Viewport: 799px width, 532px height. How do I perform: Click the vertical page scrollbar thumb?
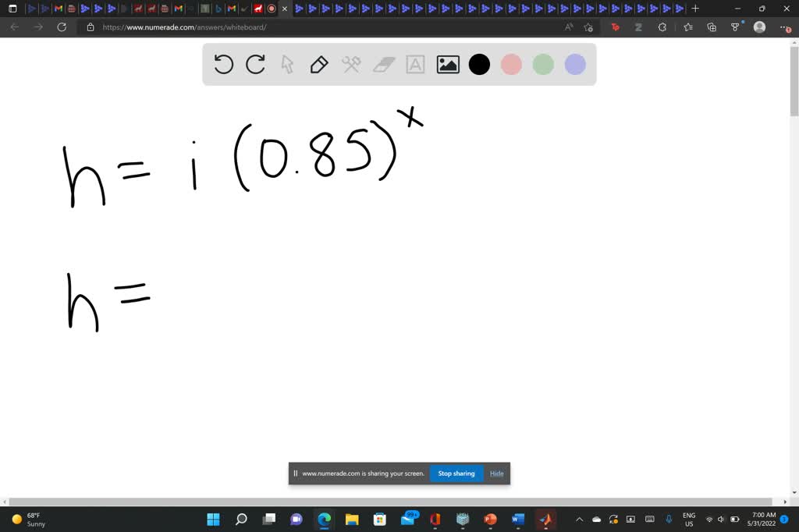coord(794,82)
